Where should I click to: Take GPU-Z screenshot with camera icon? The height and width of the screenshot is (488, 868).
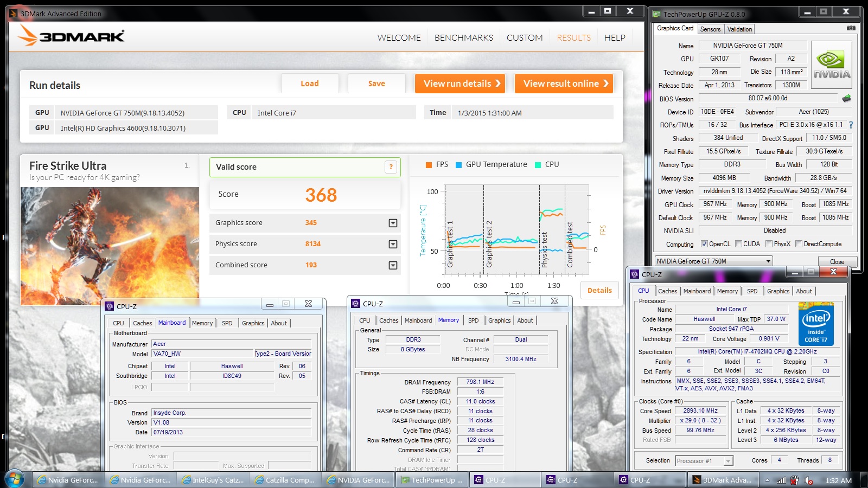click(851, 28)
